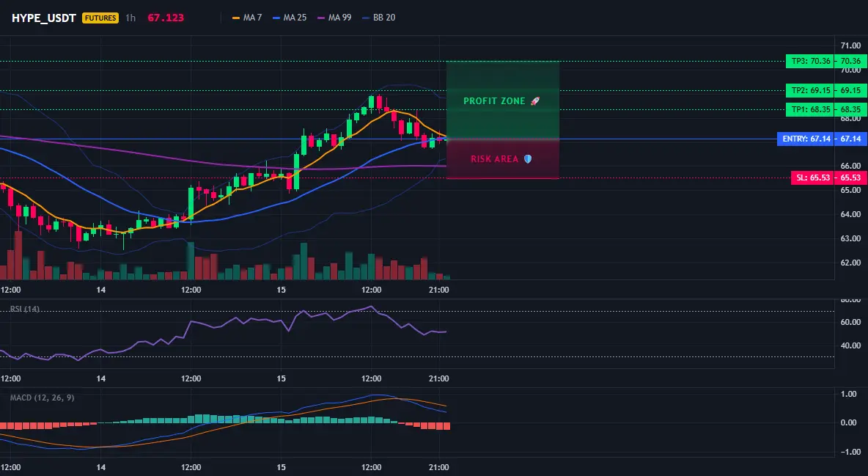Viewport: 868px width, 476px height.
Task: Click the blue MA 25 legend color dash
Action: coord(277,18)
